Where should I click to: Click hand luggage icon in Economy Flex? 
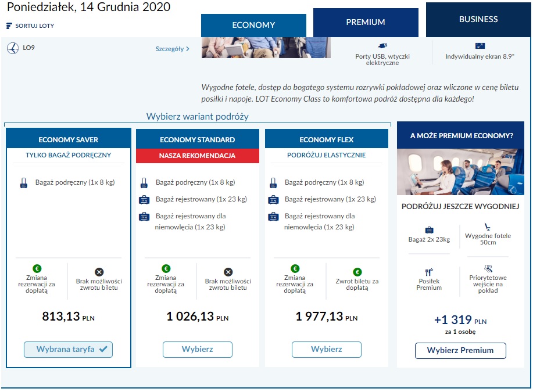pos(273,183)
